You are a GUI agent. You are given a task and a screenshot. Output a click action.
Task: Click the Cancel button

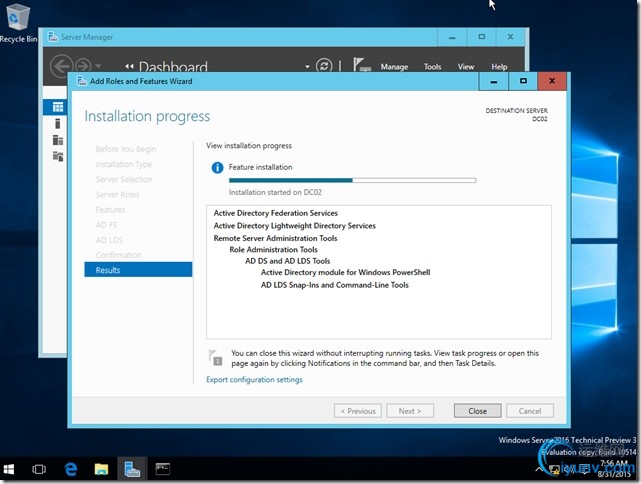[530, 411]
